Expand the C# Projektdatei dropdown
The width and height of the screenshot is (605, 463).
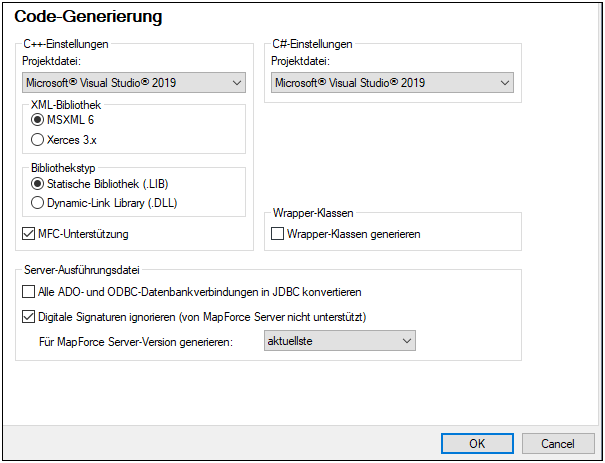(x=392, y=83)
